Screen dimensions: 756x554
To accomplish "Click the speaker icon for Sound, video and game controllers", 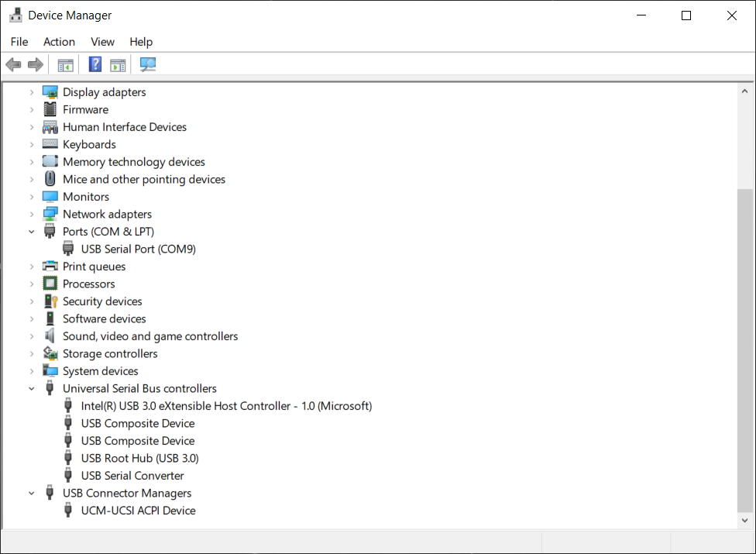I will 50,335.
